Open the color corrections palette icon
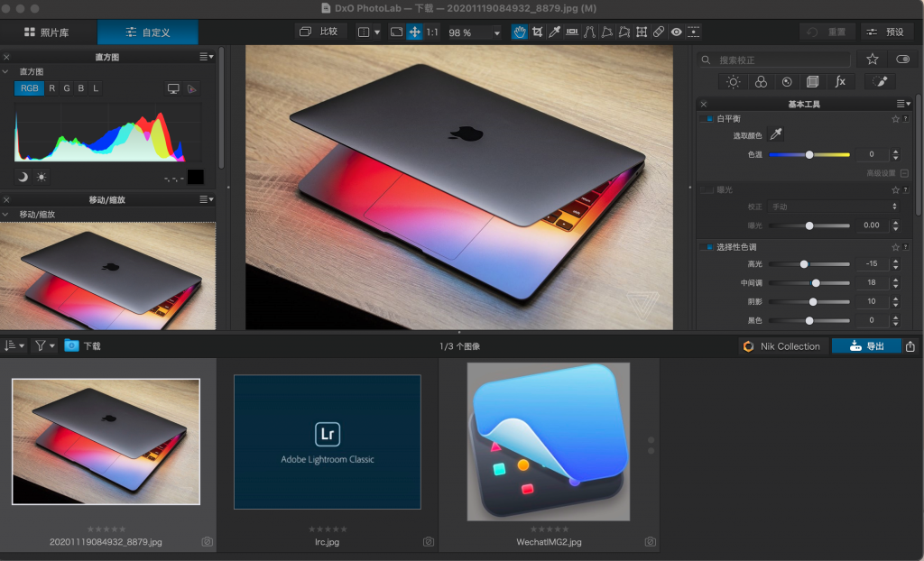924x561 pixels. (x=761, y=81)
